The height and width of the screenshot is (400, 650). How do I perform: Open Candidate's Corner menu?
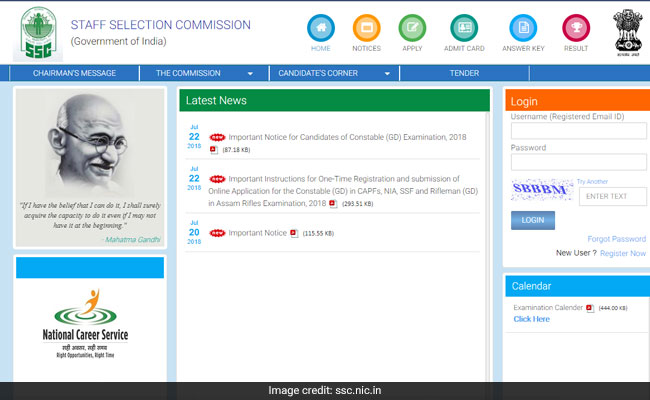318,73
